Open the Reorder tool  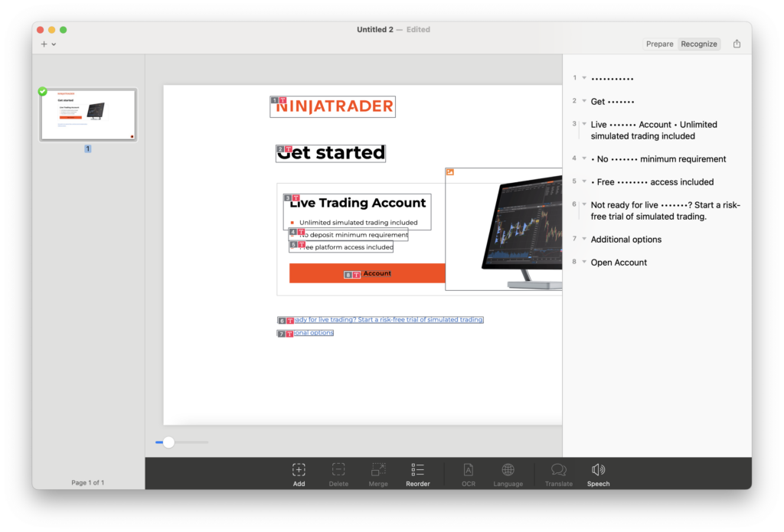[x=417, y=474]
